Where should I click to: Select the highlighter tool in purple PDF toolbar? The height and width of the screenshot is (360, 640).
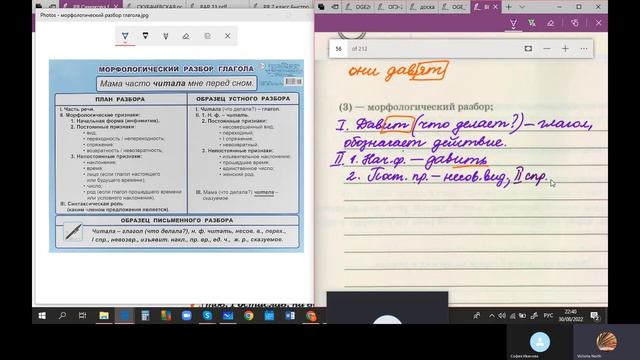pos(532,23)
